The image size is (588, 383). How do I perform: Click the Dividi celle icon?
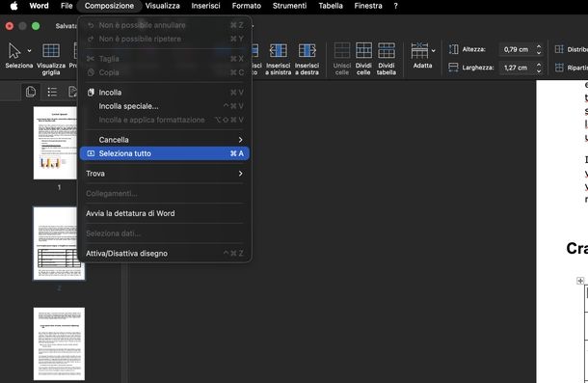363,51
